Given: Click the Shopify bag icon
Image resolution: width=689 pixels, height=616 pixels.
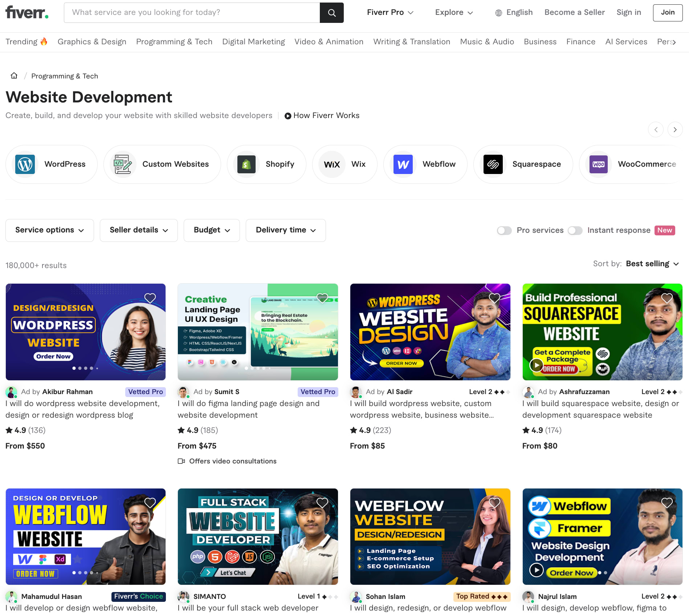Looking at the screenshot, I should click(x=246, y=164).
